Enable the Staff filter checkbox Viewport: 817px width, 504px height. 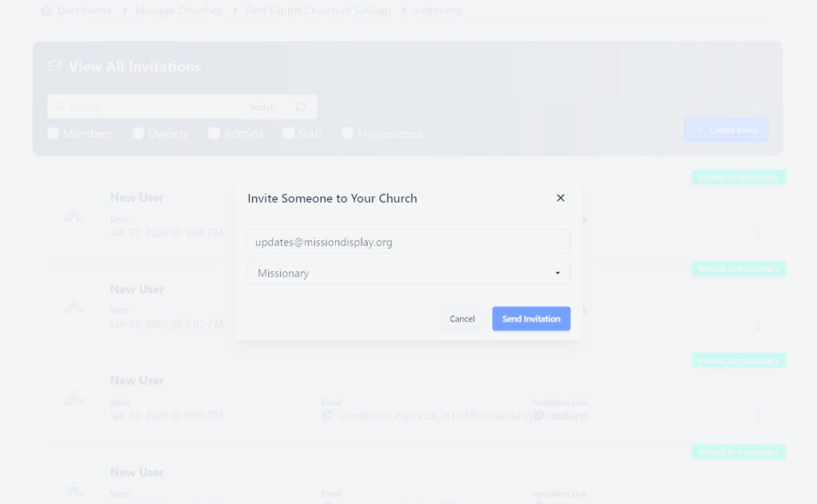click(x=289, y=134)
